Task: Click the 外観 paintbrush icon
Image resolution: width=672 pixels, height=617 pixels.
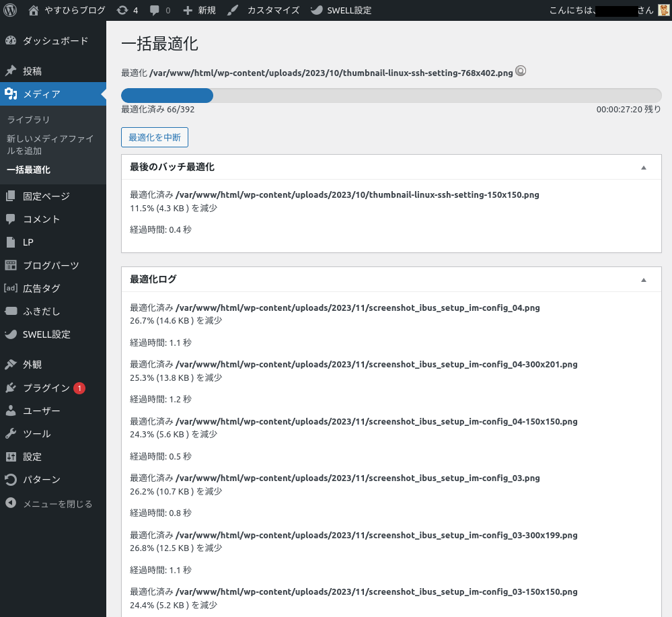Action: pos(11,365)
